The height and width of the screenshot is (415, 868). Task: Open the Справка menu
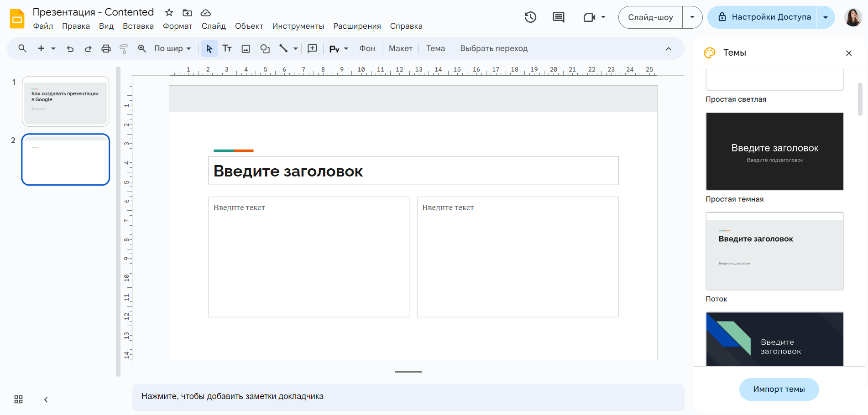406,26
